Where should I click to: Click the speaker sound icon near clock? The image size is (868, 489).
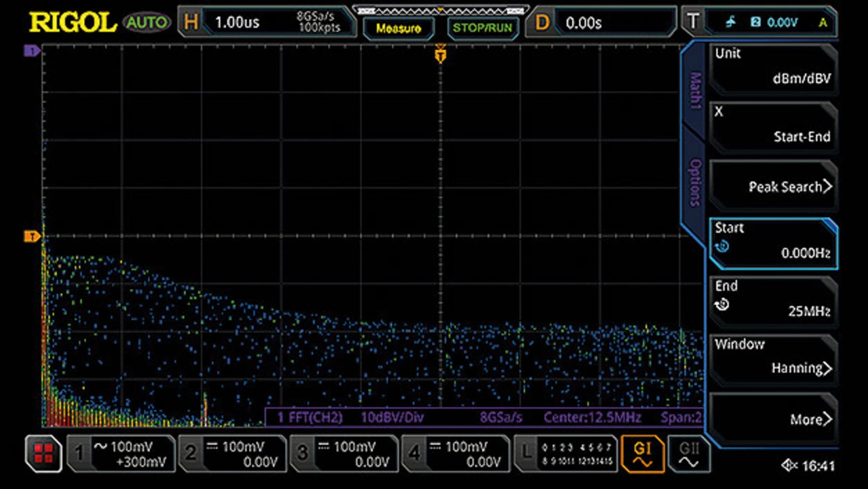pos(789,466)
